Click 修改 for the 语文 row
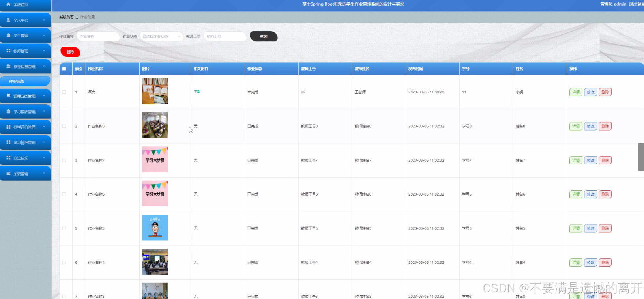 click(x=591, y=92)
